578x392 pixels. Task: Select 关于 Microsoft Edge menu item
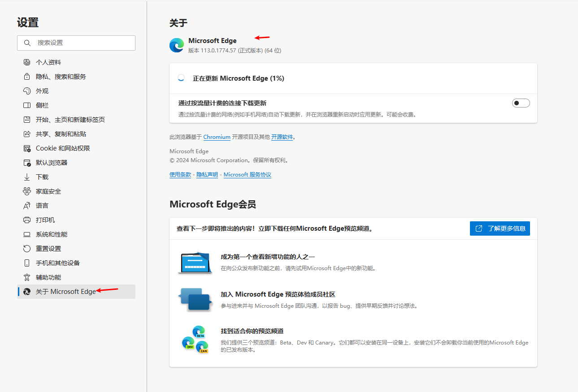point(76,292)
